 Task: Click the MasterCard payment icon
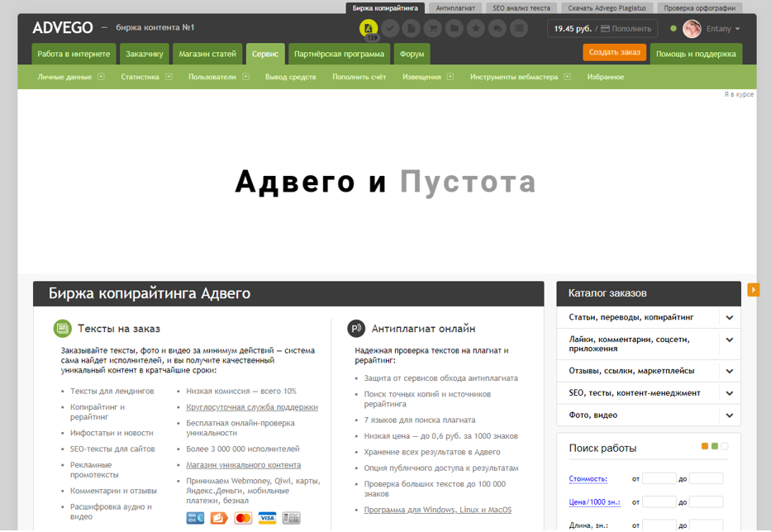pos(243,518)
